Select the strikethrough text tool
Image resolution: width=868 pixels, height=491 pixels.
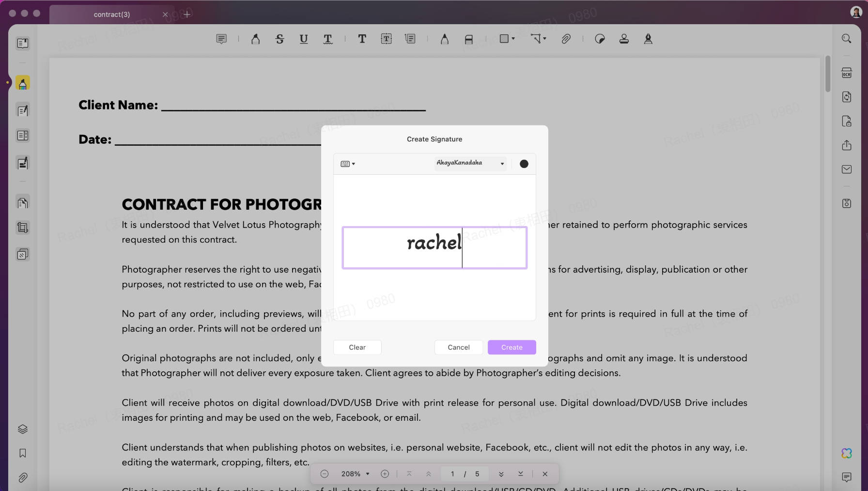pyautogui.click(x=279, y=39)
